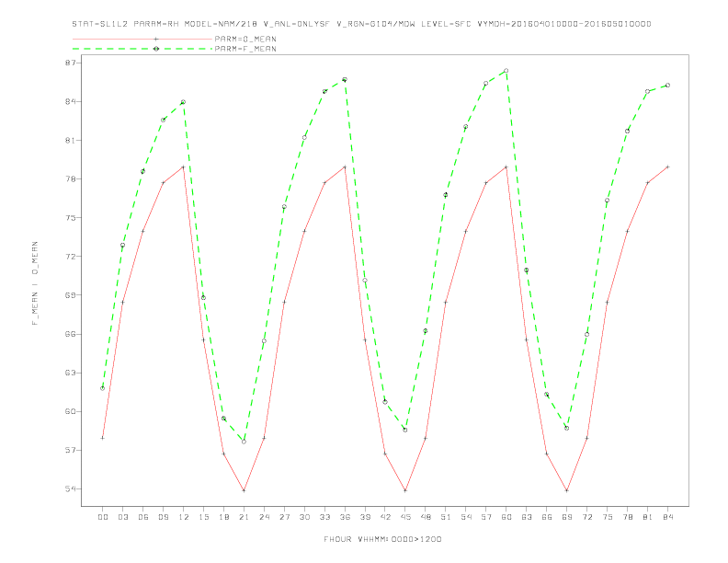The width and height of the screenshot is (728, 563).
Task: Click x-axis forecast hour label 84
Action: (x=667, y=517)
